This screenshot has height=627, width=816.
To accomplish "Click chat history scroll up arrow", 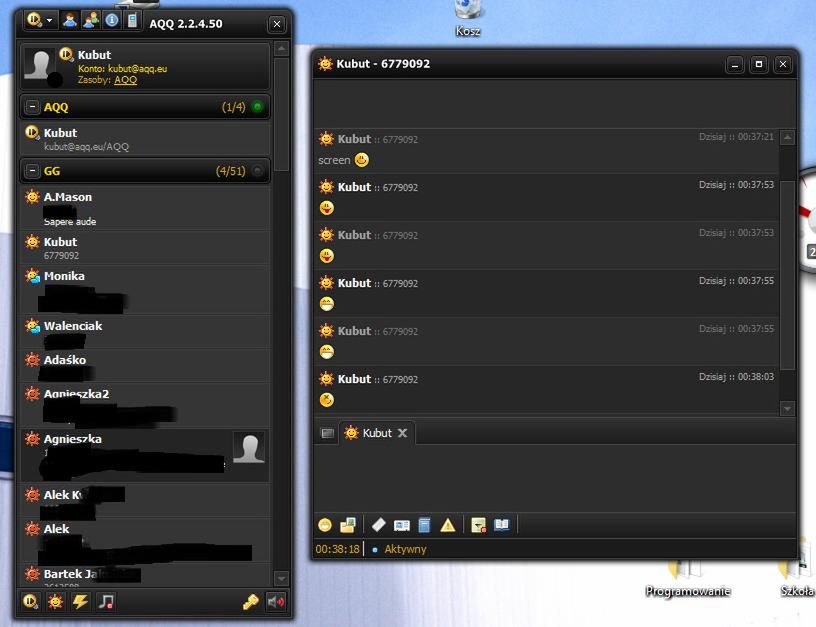I will 787,137.
